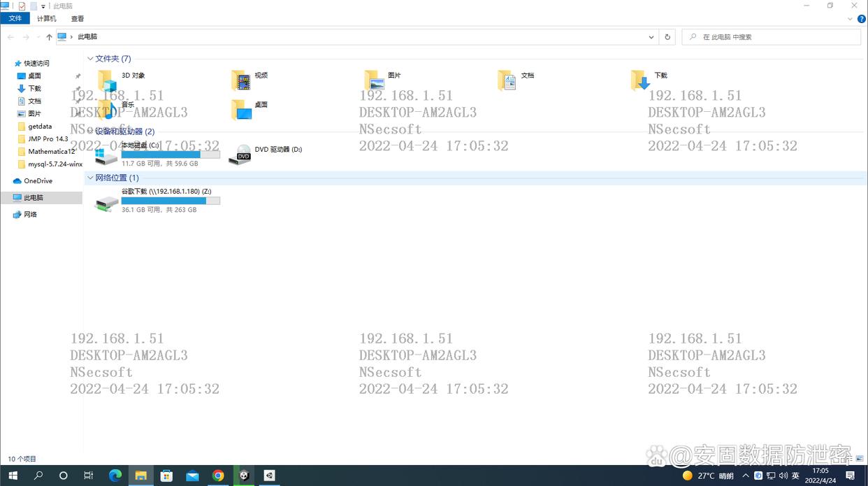Go up one level with up arrow
868x486 pixels.
(49, 37)
